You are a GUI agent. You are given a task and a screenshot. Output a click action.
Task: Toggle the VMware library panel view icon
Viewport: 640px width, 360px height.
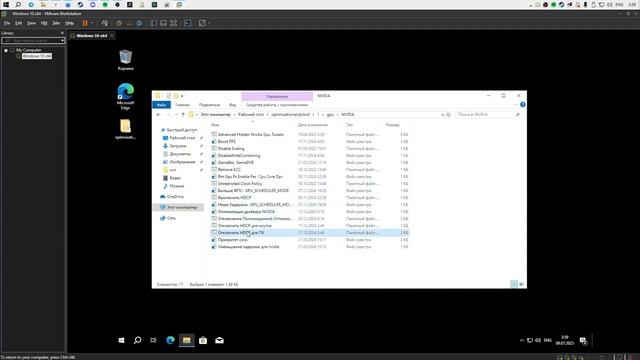(153, 23)
